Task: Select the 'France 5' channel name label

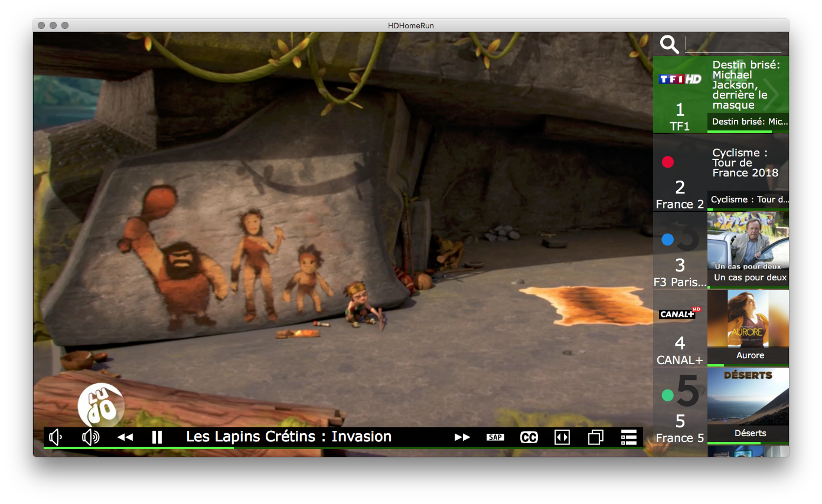Action: (680, 438)
